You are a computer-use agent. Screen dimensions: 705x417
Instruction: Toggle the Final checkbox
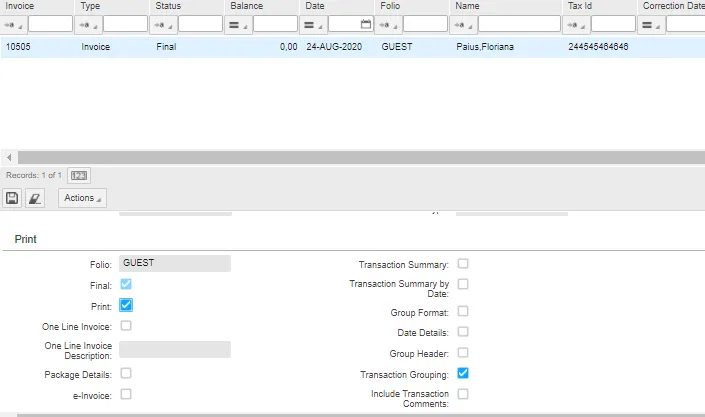[126, 284]
